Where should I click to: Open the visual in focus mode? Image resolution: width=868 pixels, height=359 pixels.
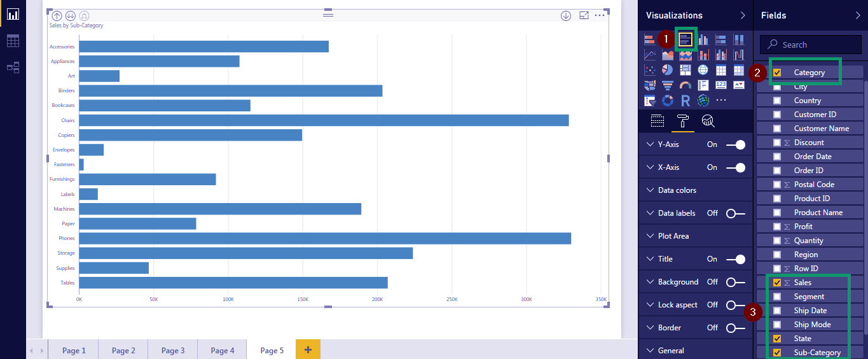(x=584, y=15)
